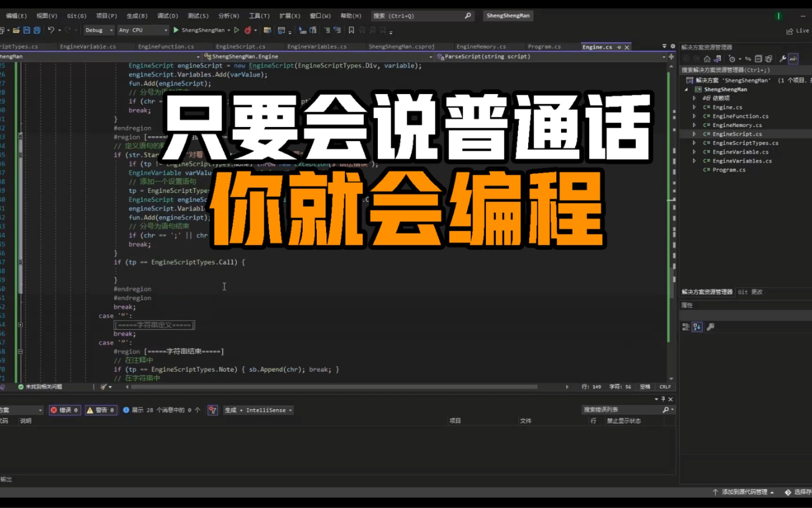Viewport: 812px width, 508px height.
Task: Click the Undo arrow icon
Action: [x=51, y=30]
